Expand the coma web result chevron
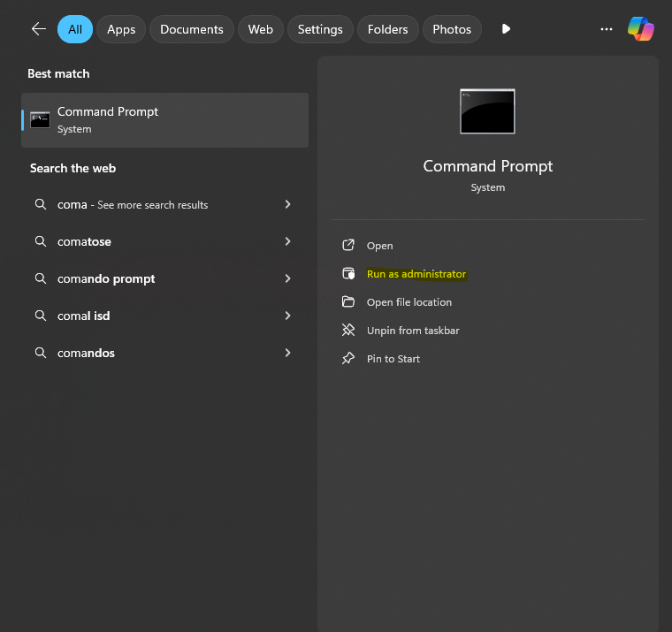 point(287,204)
